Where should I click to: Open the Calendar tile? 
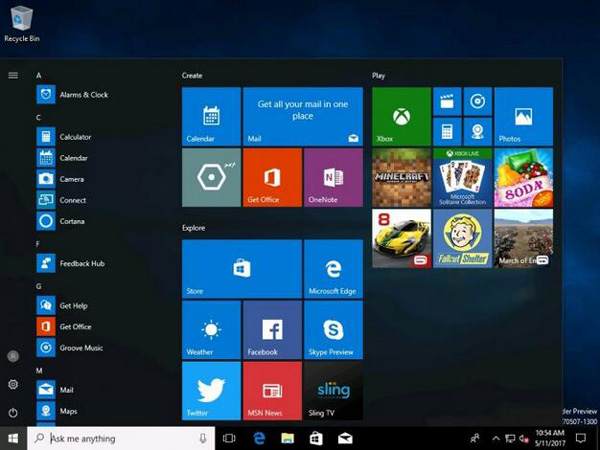point(211,116)
